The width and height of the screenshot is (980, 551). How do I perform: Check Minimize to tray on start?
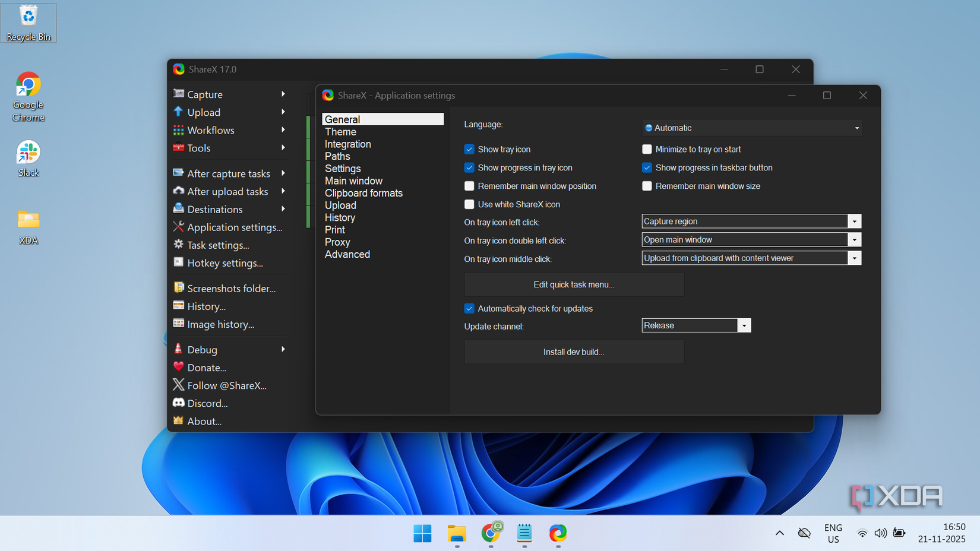point(647,149)
